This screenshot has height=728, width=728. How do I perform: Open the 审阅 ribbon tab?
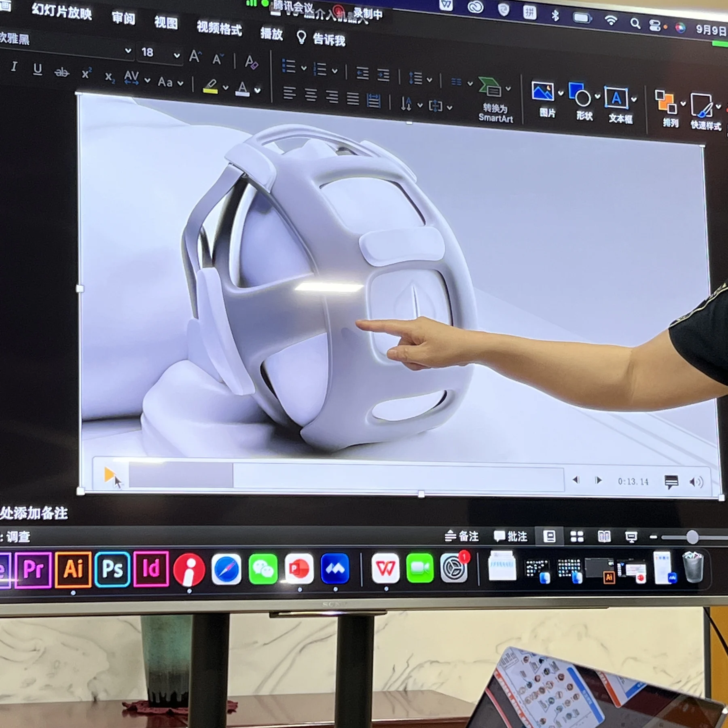(123, 18)
